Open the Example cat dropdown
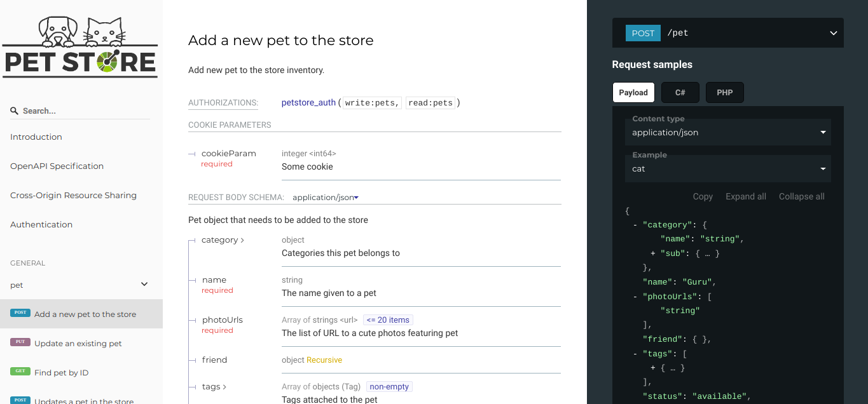 (728, 169)
